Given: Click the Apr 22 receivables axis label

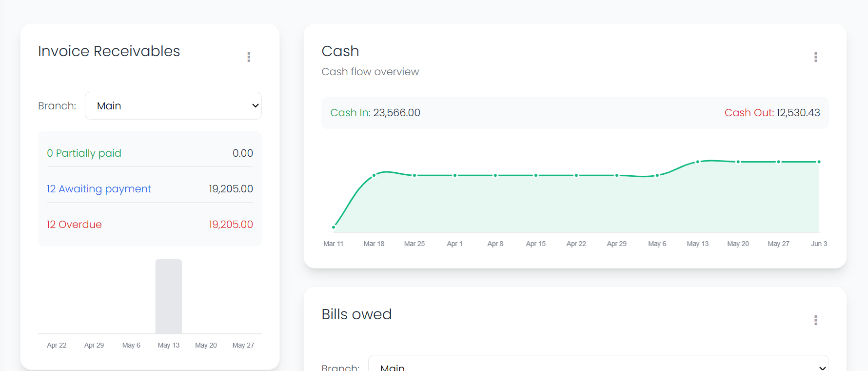Looking at the screenshot, I should click(x=57, y=345).
